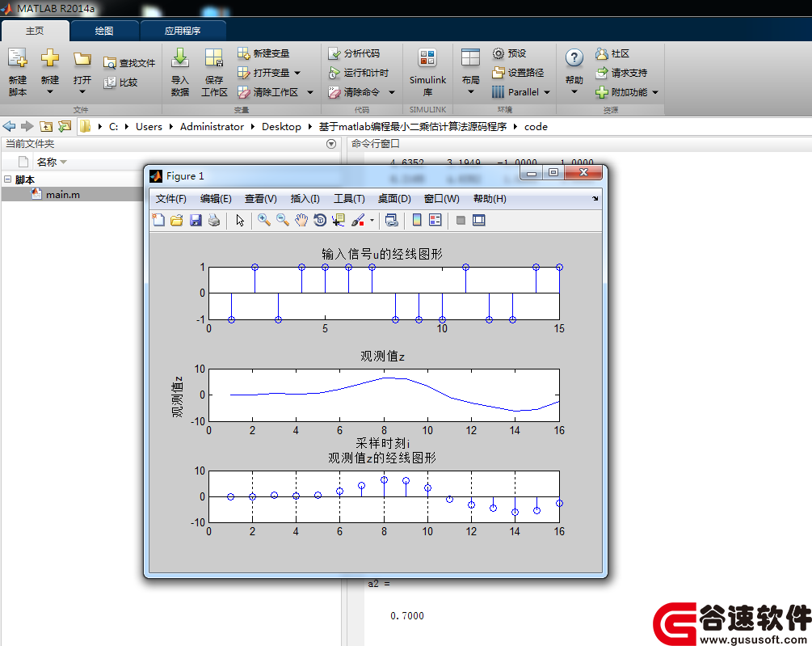The width and height of the screenshot is (812, 646).
Task: Expand Open (打开) dropdown in ribbon
Action: point(82,92)
